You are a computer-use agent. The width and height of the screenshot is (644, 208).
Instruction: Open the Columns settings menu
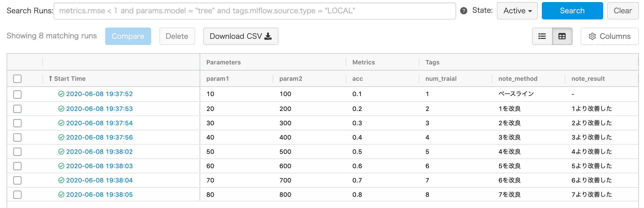[610, 36]
